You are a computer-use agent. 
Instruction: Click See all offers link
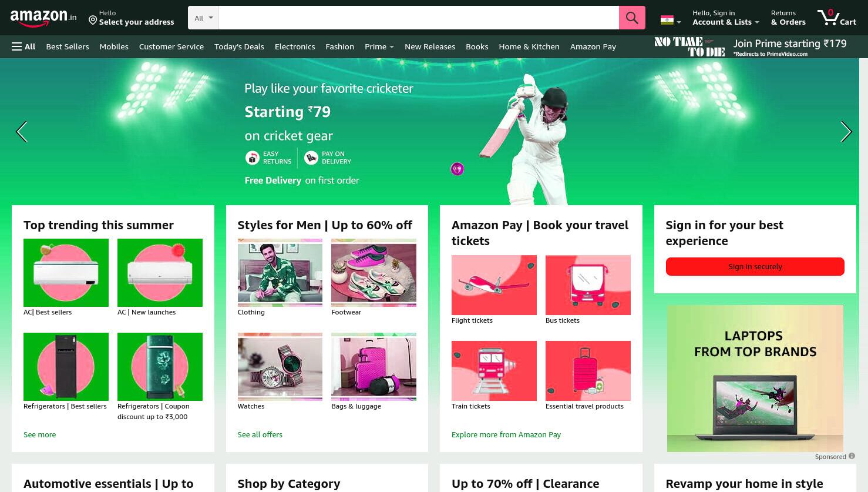coord(260,434)
